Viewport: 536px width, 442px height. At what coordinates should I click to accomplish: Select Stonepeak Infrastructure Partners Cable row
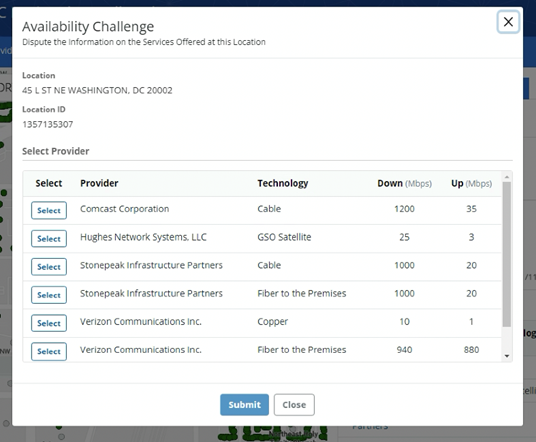tap(49, 267)
